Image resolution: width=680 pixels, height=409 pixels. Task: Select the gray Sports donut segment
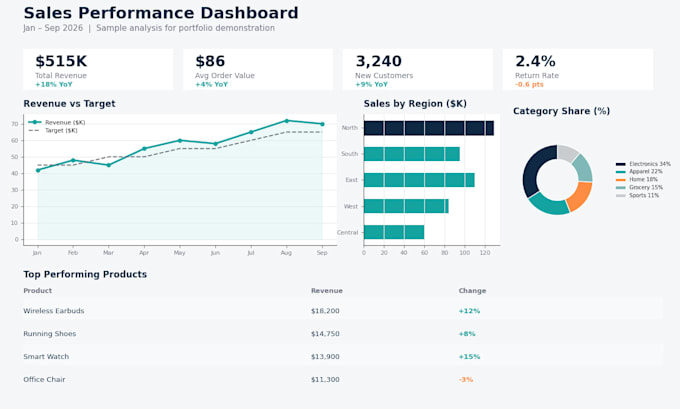click(x=568, y=152)
